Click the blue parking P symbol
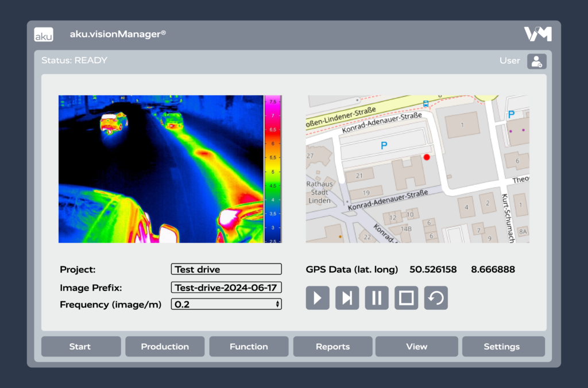 pyautogui.click(x=384, y=146)
